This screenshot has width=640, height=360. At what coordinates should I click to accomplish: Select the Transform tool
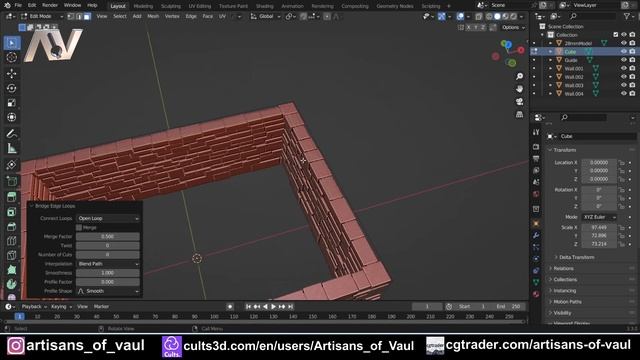(x=12, y=117)
